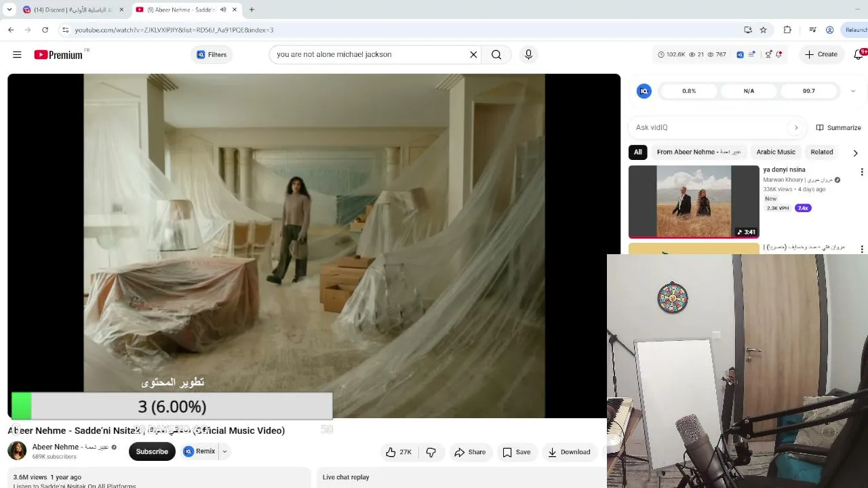Open a new browser tab

click(252, 9)
